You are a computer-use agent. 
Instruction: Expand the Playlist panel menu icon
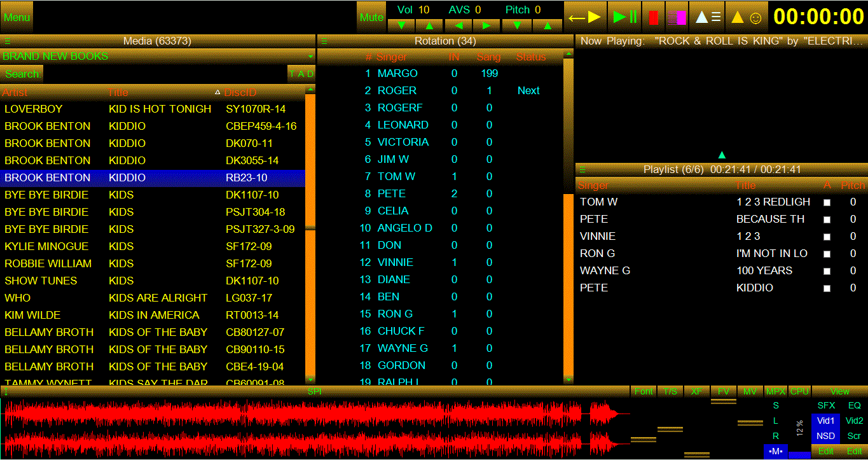[x=582, y=170]
